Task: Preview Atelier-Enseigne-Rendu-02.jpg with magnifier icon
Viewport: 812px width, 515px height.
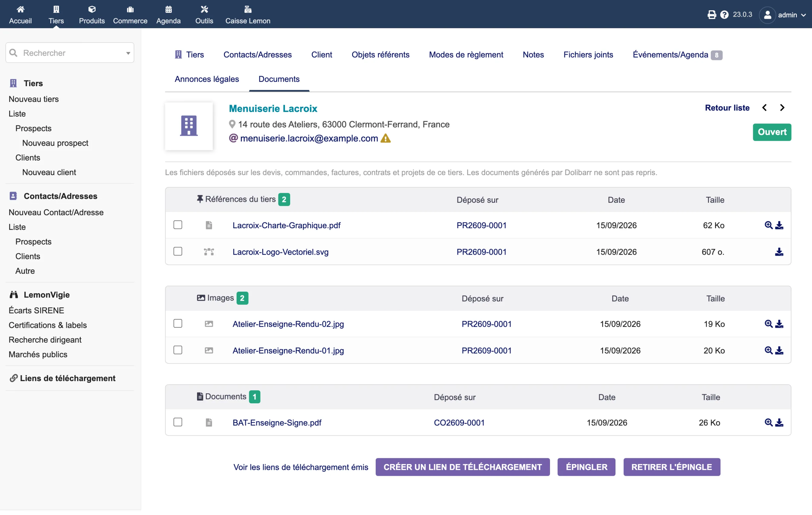Action: pyautogui.click(x=768, y=324)
